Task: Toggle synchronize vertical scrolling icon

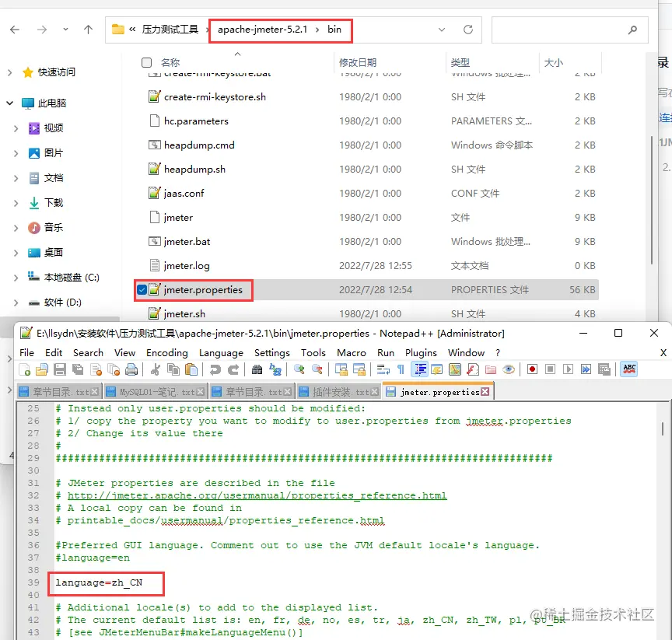Action: (x=341, y=369)
